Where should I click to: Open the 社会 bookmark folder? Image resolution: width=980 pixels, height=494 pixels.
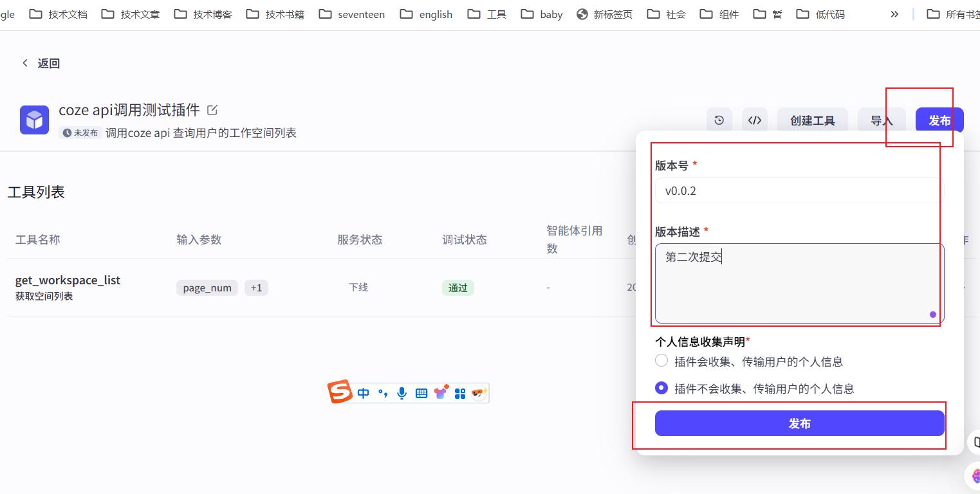[x=667, y=14]
